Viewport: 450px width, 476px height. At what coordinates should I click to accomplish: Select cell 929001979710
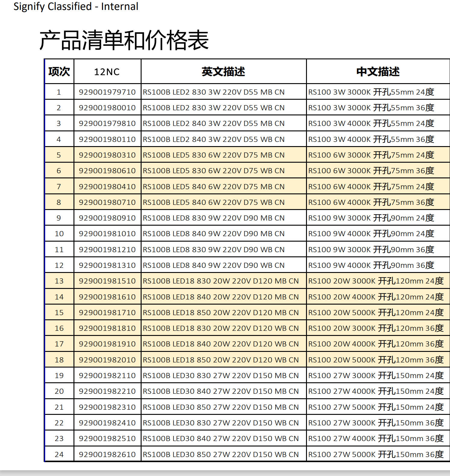pyautogui.click(x=107, y=92)
